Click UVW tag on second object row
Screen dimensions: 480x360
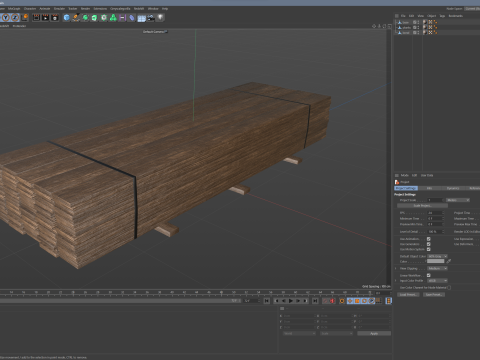click(430, 27)
